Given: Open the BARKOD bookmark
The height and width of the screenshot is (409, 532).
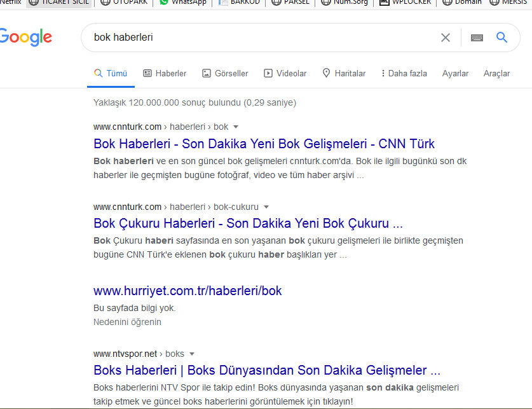Looking at the screenshot, I should click(x=239, y=3).
